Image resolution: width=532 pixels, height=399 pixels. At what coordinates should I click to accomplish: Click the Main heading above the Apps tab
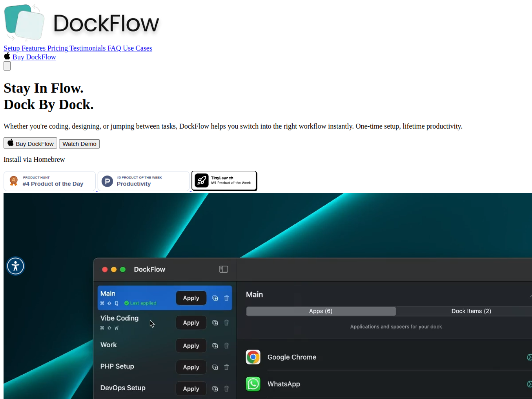click(255, 294)
